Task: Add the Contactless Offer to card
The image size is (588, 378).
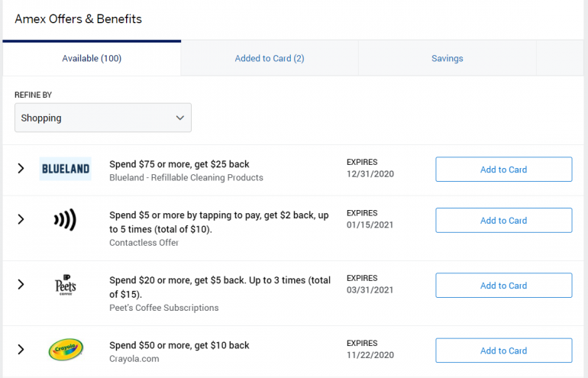Action: 503,221
